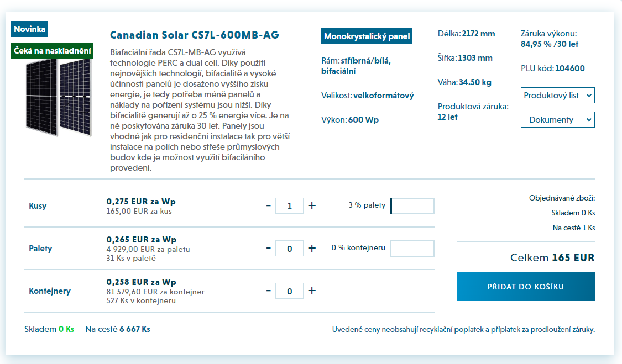This screenshot has height=364, width=622.
Task: Open the Canadian Solar CS7L-600MB-AG title
Action: pyautogui.click(x=195, y=35)
